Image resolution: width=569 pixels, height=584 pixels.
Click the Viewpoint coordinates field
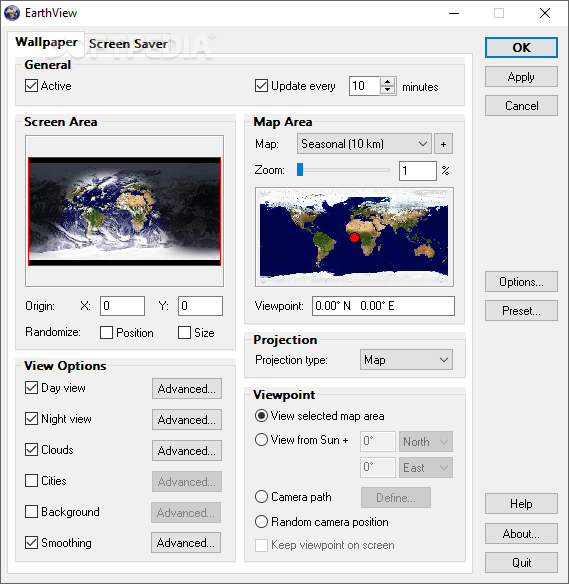click(383, 306)
